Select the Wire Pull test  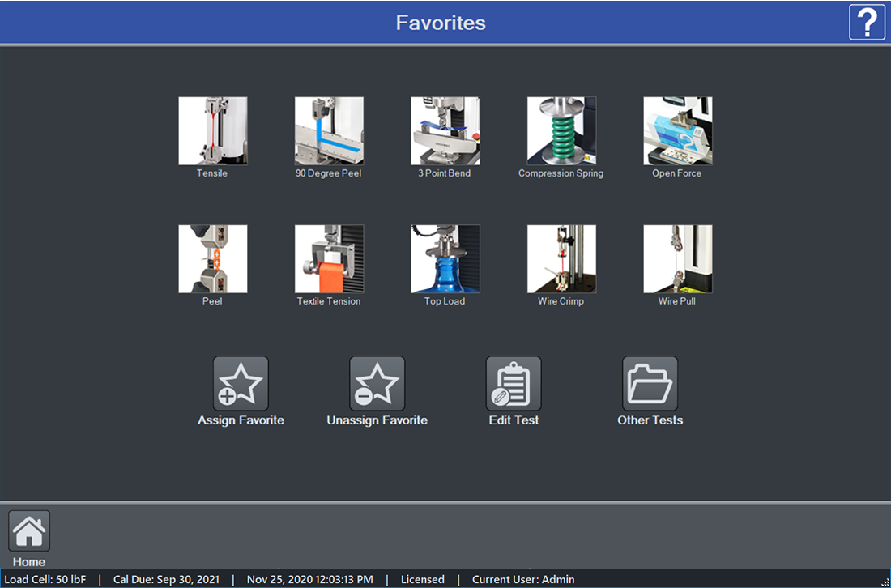[677, 259]
